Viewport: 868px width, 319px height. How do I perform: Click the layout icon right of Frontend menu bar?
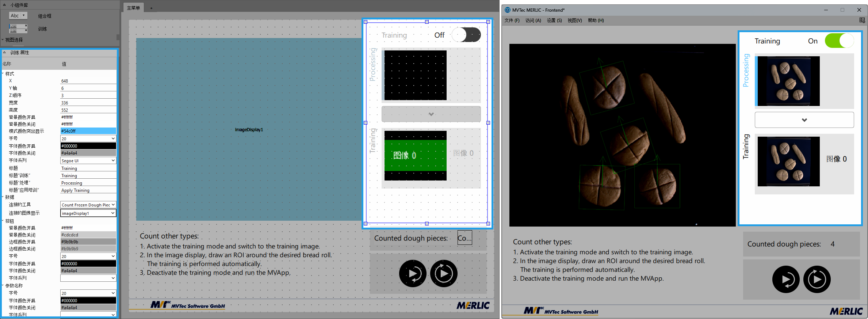click(x=862, y=20)
